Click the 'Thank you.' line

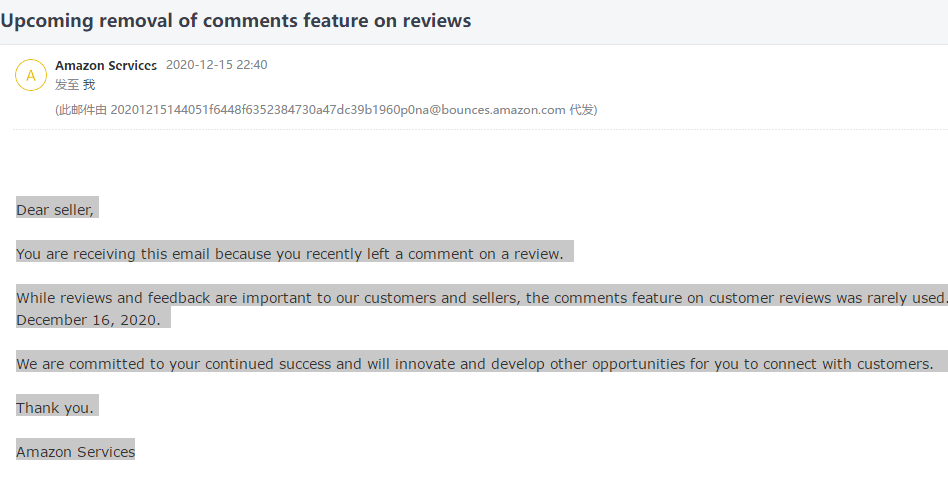(55, 408)
